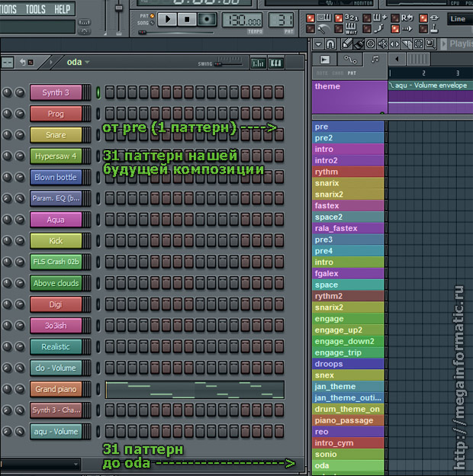Viewport: 473px width, 476px height.
Task: Select the pencil Draw tool in Playlist
Action: (x=346, y=44)
